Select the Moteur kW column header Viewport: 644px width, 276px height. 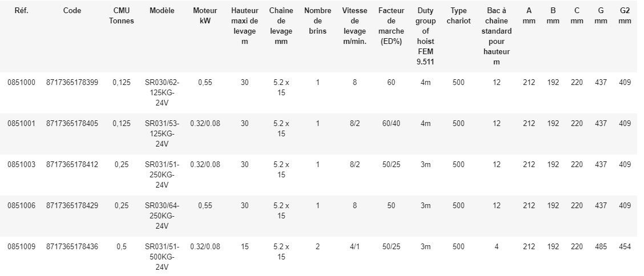coord(205,16)
